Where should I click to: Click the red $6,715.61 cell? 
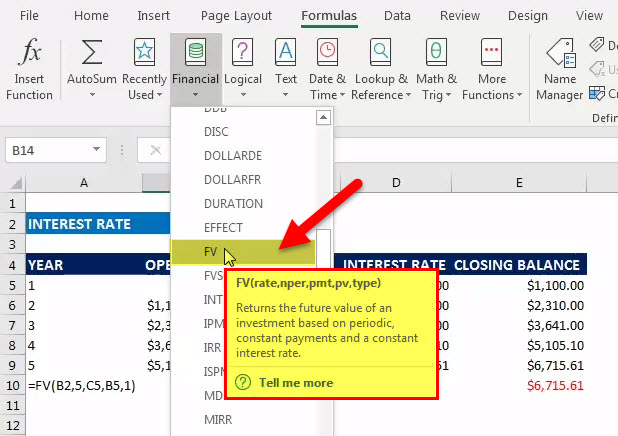(519, 386)
